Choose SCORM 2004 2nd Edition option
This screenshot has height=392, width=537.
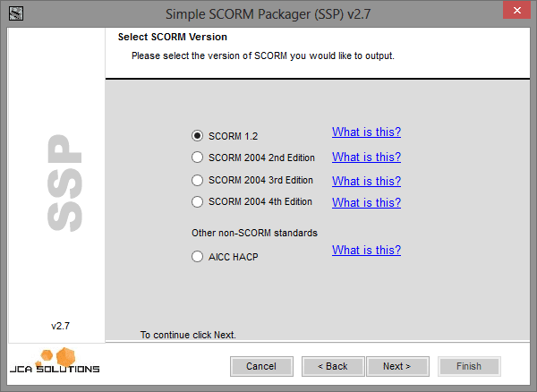198,158
